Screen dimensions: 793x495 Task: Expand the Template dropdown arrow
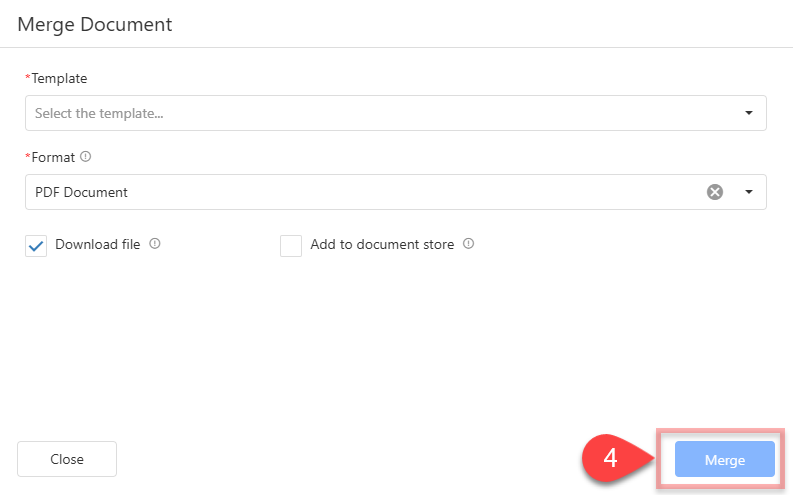748,113
